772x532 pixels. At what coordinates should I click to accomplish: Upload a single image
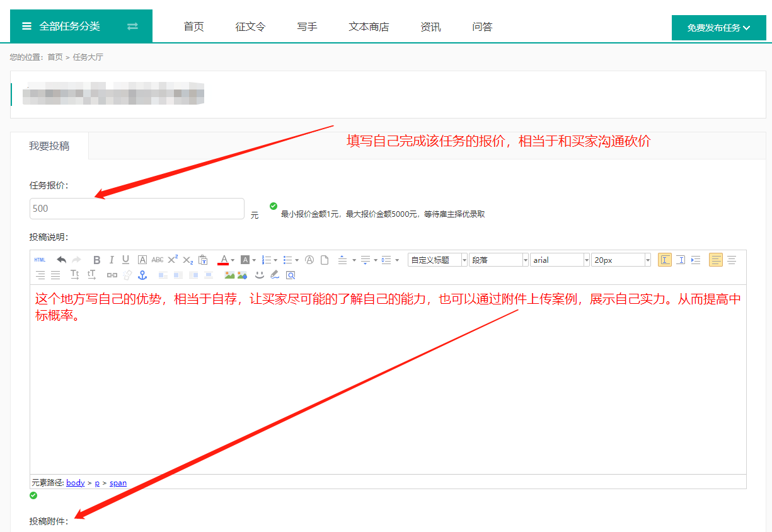[x=229, y=275]
